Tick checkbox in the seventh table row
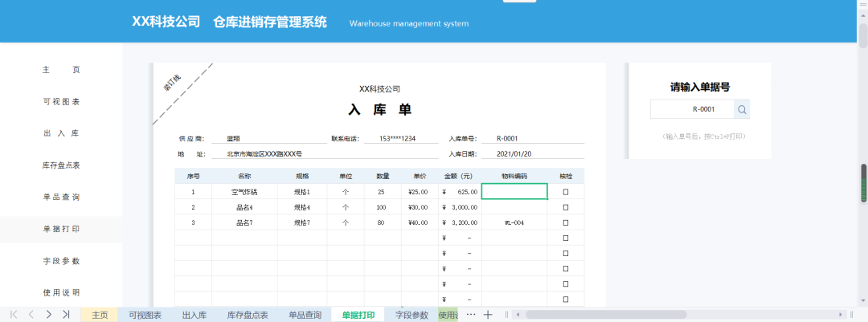The height and width of the screenshot is (322, 868). pyautogui.click(x=565, y=283)
